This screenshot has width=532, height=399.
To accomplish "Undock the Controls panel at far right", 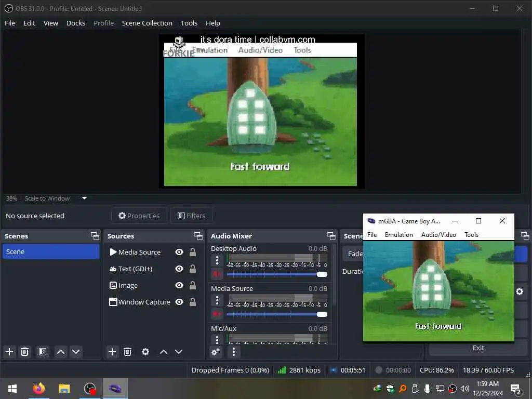I will click(525, 236).
